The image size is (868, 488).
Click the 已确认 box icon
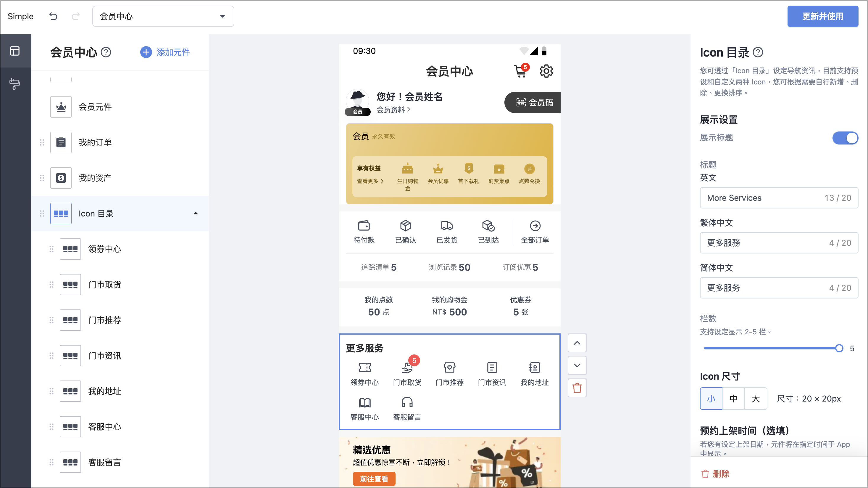[405, 226]
